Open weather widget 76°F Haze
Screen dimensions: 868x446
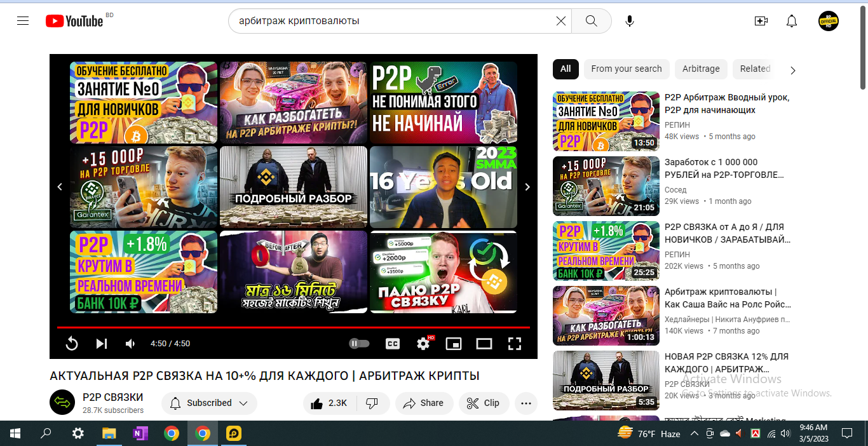point(649,433)
